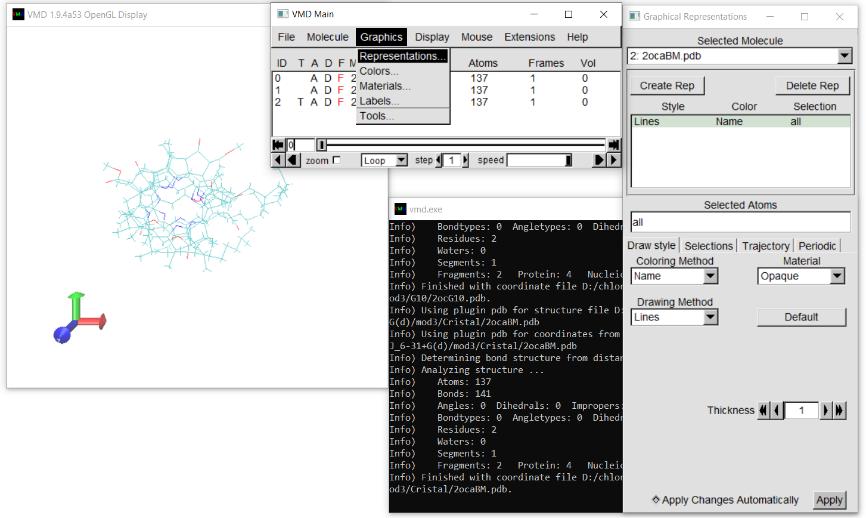This screenshot has height=518, width=866.
Task: Step forward one frame arrow
Action: click(614, 160)
